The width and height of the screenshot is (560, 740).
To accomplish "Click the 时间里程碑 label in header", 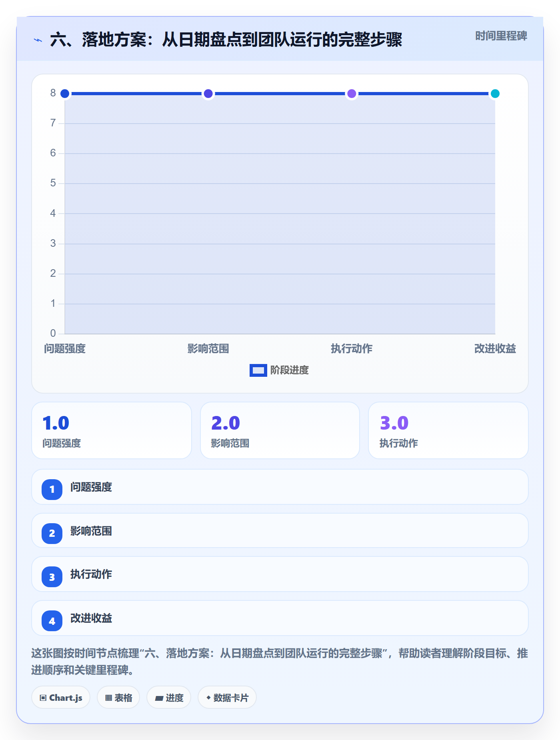I will (x=501, y=36).
